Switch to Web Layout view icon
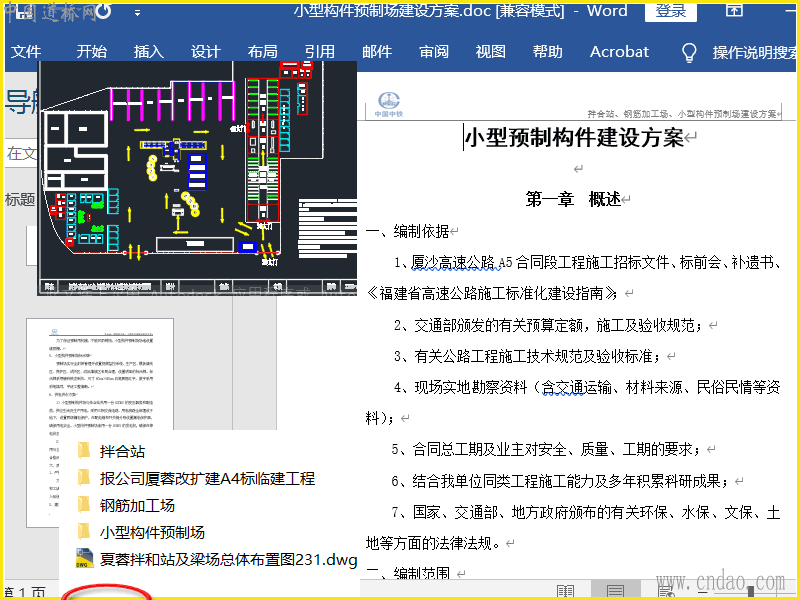Image resolution: width=800 pixels, height=600 pixels. pyautogui.click(x=665, y=591)
